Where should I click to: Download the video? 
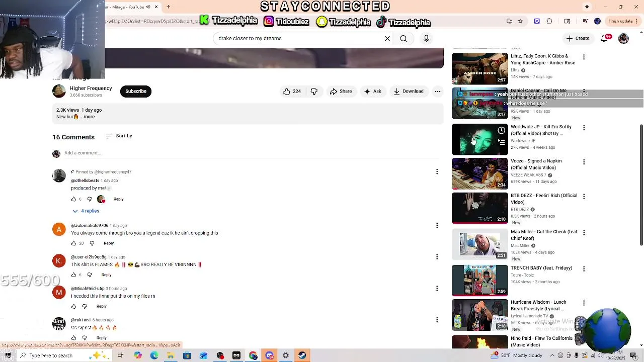pos(408,92)
